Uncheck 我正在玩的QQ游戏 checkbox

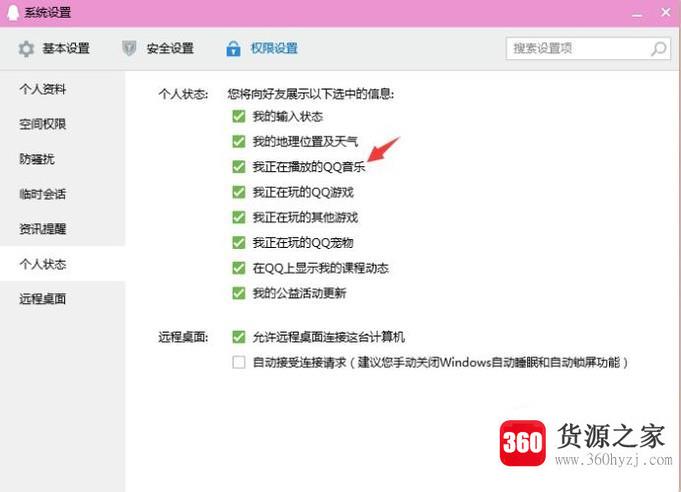coord(239,192)
